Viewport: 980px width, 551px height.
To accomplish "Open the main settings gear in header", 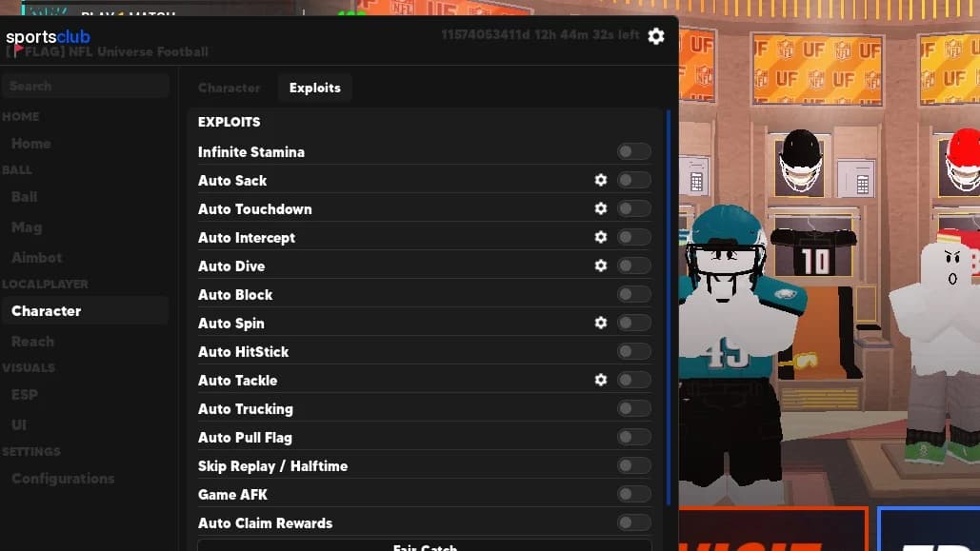I will click(655, 36).
